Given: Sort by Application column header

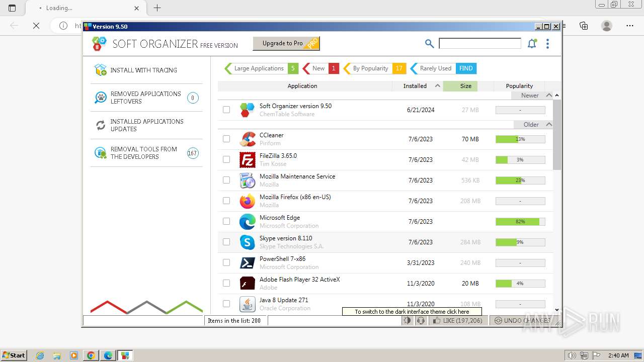Looking at the screenshot, I should (302, 86).
